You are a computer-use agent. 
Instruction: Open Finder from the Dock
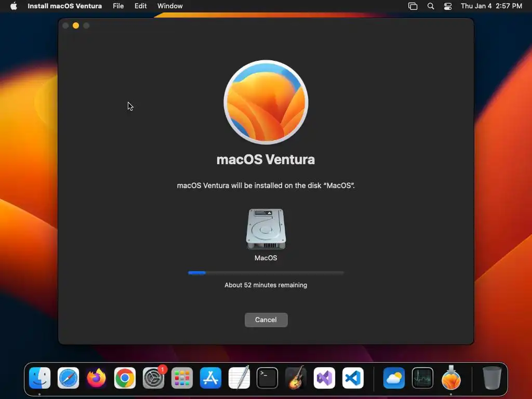pyautogui.click(x=39, y=378)
